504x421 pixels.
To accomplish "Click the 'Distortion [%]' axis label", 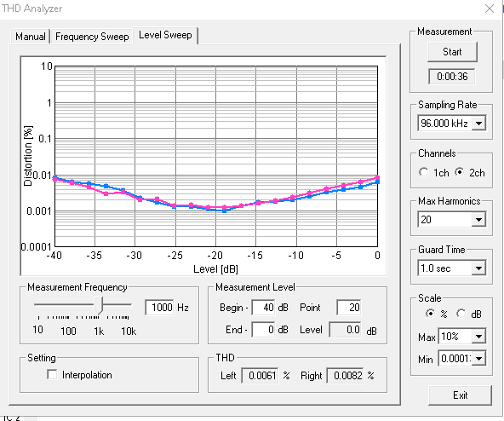I will click(x=28, y=156).
